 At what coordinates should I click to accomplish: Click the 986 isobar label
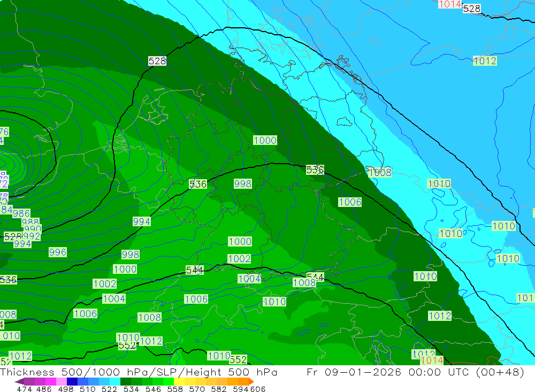(x=21, y=213)
